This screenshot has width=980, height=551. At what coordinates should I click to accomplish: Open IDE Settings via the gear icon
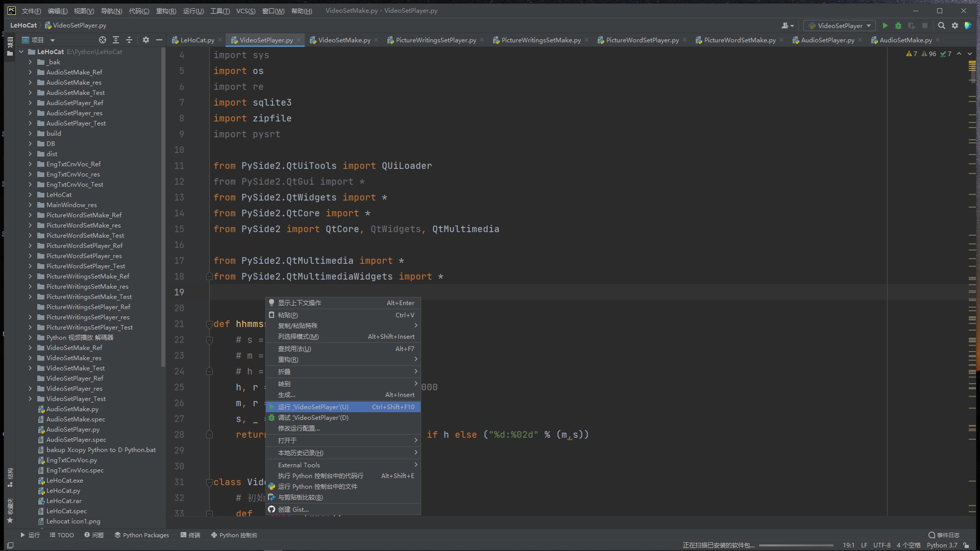click(x=954, y=26)
